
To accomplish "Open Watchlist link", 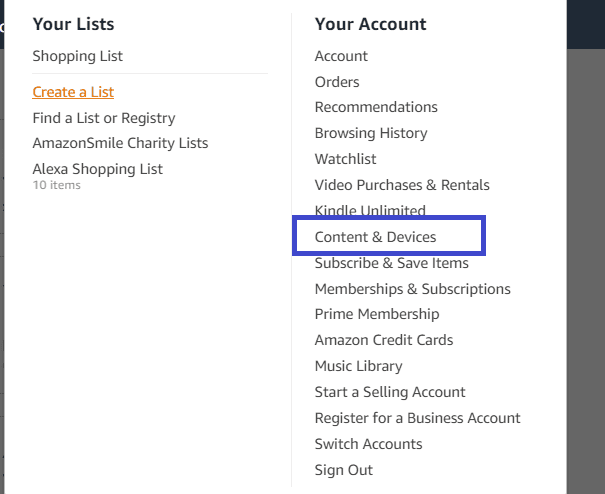I will coord(346,159).
